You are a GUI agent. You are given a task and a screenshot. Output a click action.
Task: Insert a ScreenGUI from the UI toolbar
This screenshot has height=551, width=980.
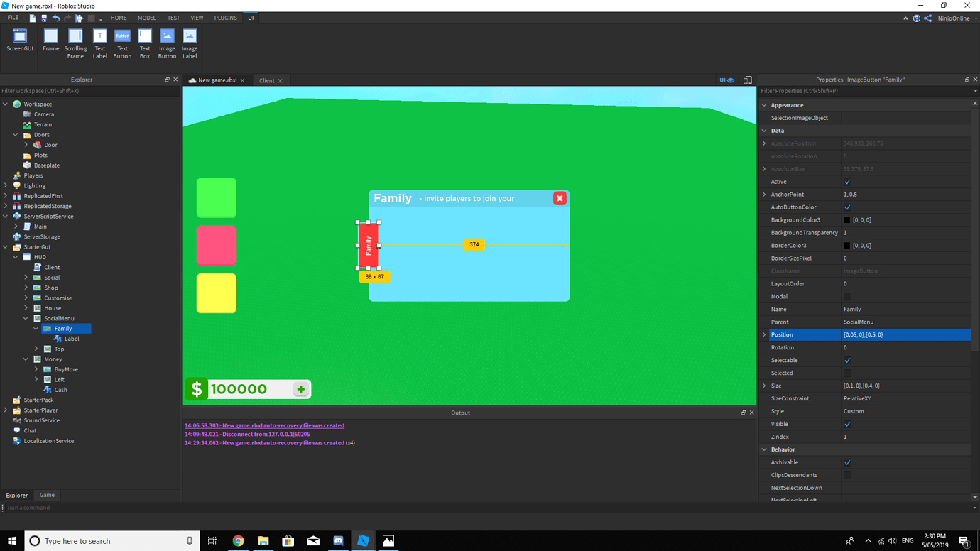pos(19,39)
